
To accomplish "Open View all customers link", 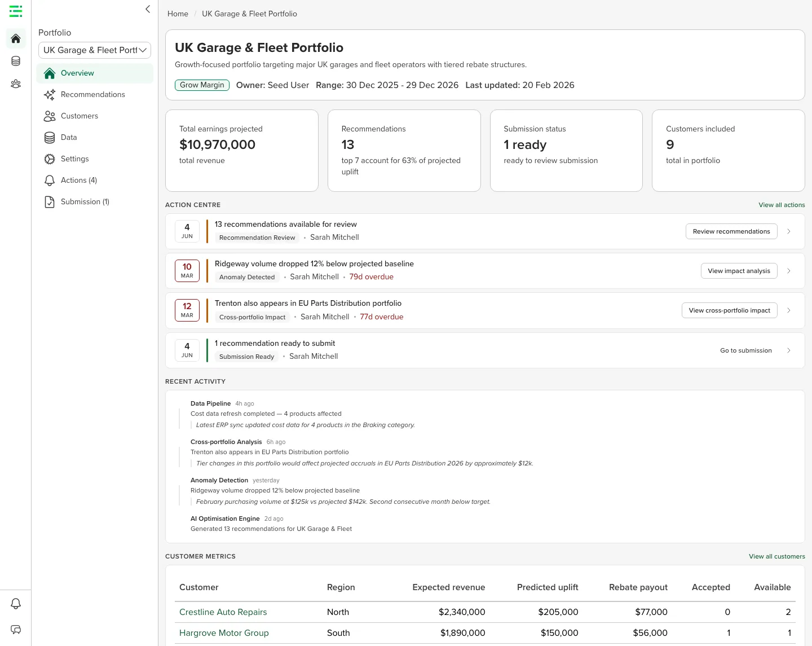I will click(x=776, y=556).
